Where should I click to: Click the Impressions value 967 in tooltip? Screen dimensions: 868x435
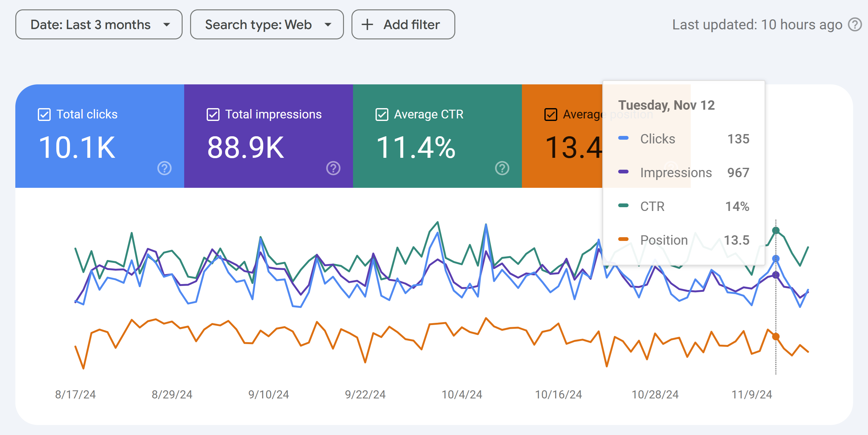click(738, 172)
